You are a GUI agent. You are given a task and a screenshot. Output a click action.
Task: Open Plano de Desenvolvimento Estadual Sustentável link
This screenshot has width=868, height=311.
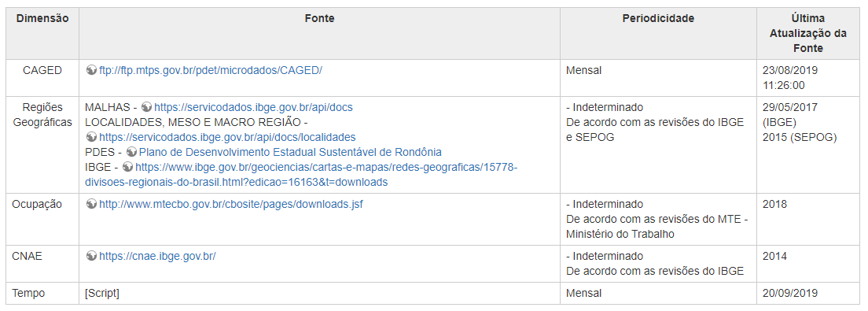click(290, 152)
